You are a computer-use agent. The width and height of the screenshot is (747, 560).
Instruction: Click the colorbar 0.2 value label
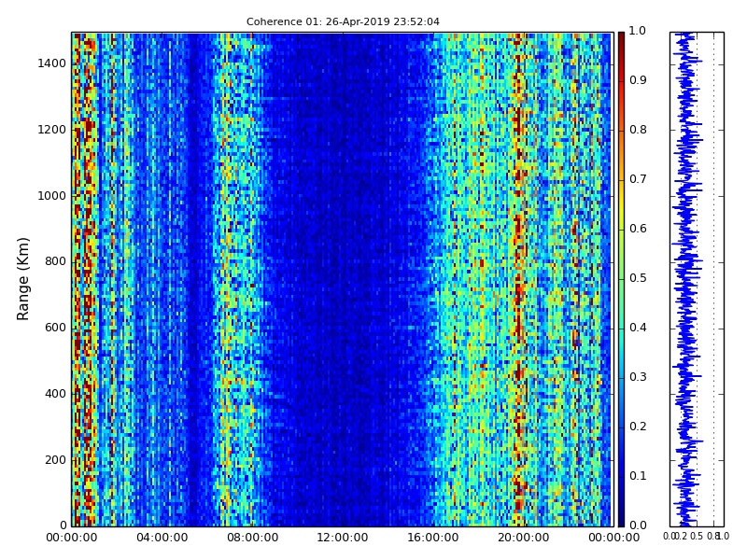tap(638, 427)
